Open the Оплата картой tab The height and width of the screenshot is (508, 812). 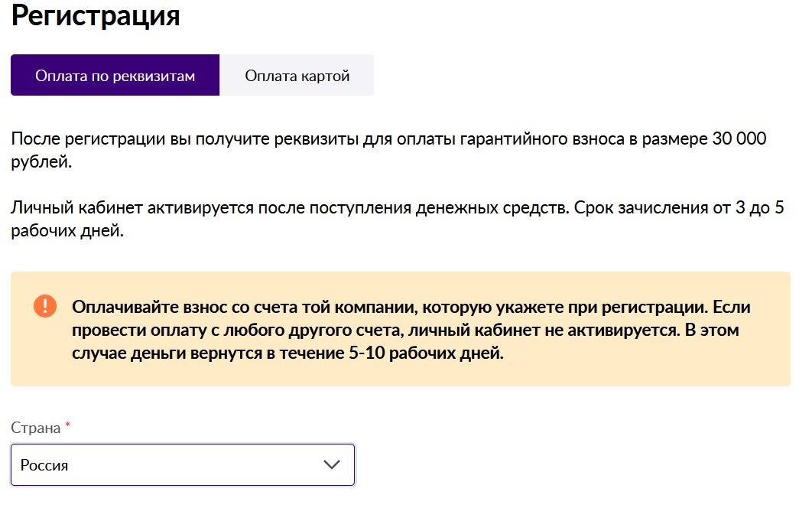(297, 75)
